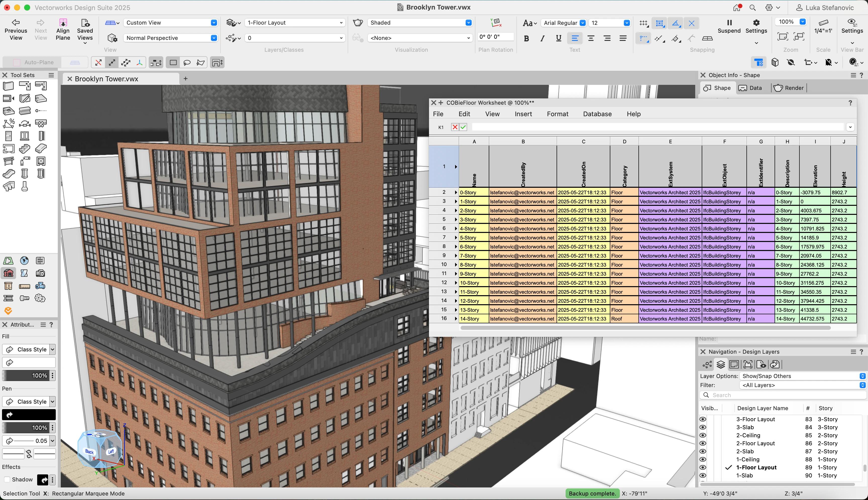Click the Auto-Plane button
868x500 pixels.
click(33, 62)
